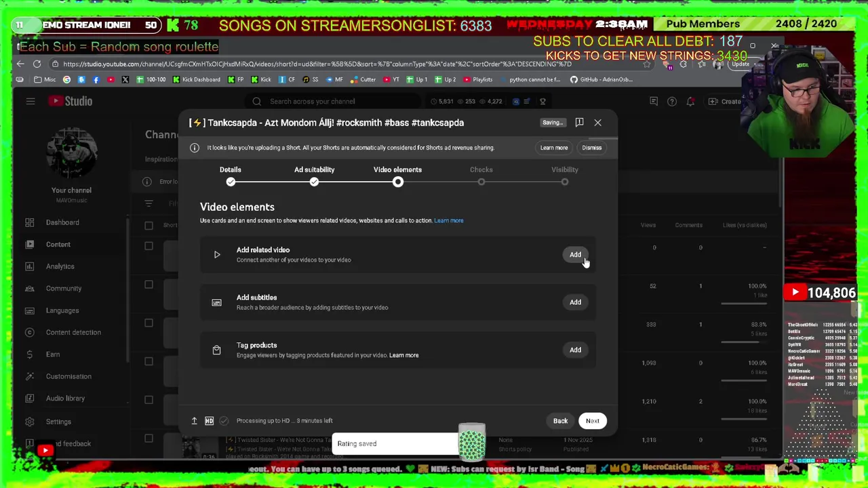Click the Earn dollar icon in sidebar

[x=30, y=354]
